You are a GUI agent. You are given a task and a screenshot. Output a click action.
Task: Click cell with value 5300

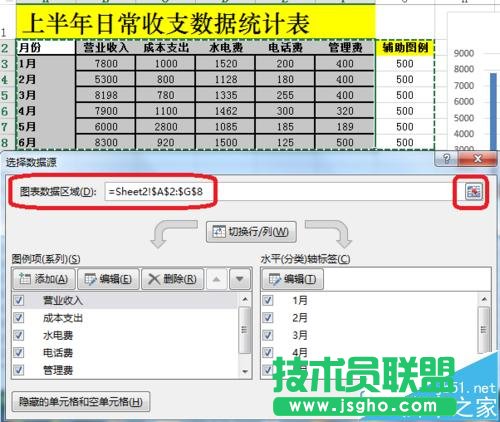(106, 79)
